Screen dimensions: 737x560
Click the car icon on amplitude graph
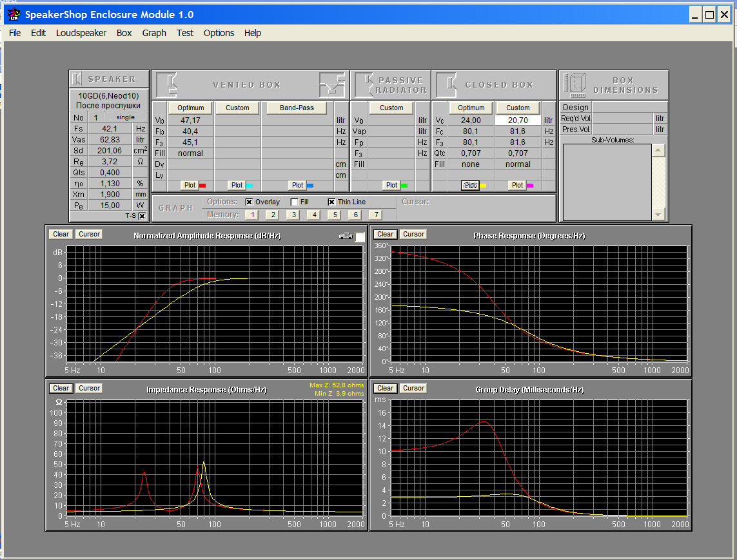pyautogui.click(x=346, y=237)
